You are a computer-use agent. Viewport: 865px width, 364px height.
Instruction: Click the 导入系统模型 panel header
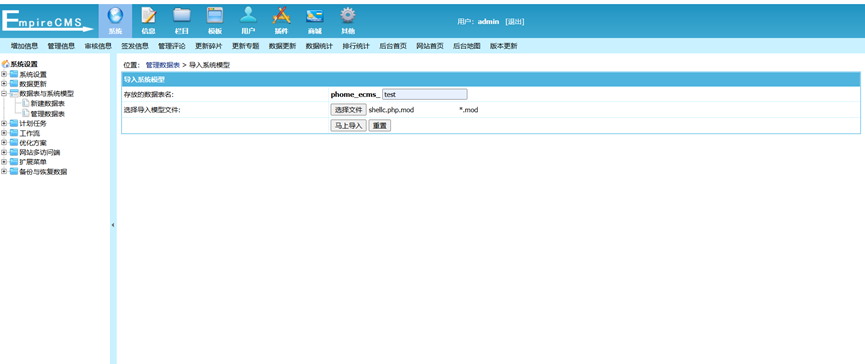pyautogui.click(x=490, y=79)
